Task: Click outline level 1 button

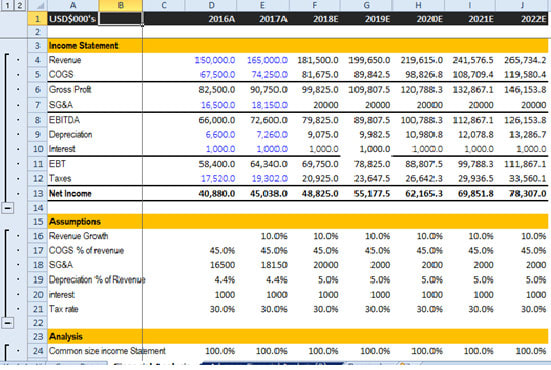Action: tap(7, 5)
